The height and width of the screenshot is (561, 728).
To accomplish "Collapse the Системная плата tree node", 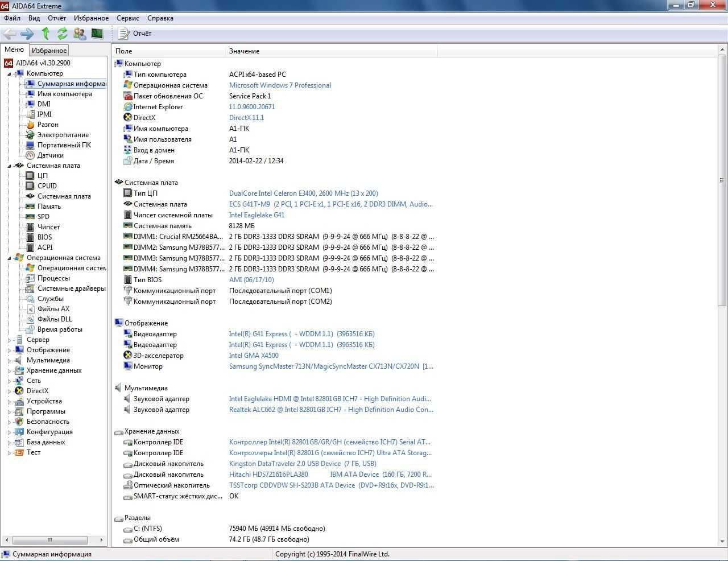I will click(x=9, y=166).
